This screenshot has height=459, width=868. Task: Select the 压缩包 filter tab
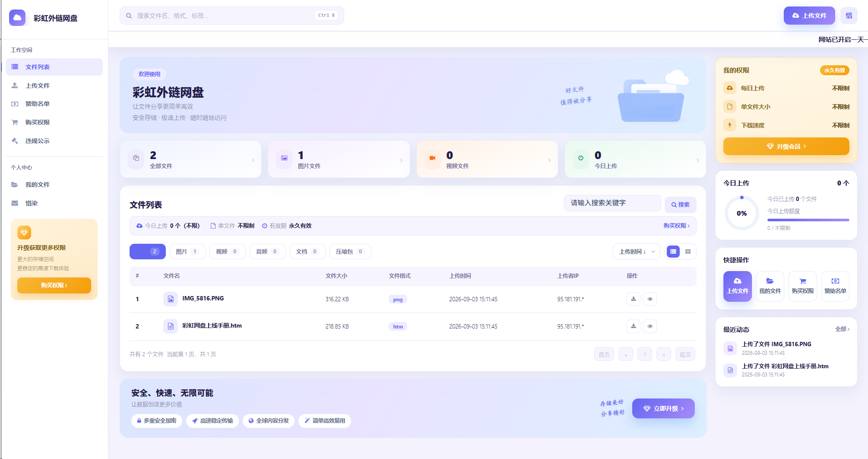350,252
